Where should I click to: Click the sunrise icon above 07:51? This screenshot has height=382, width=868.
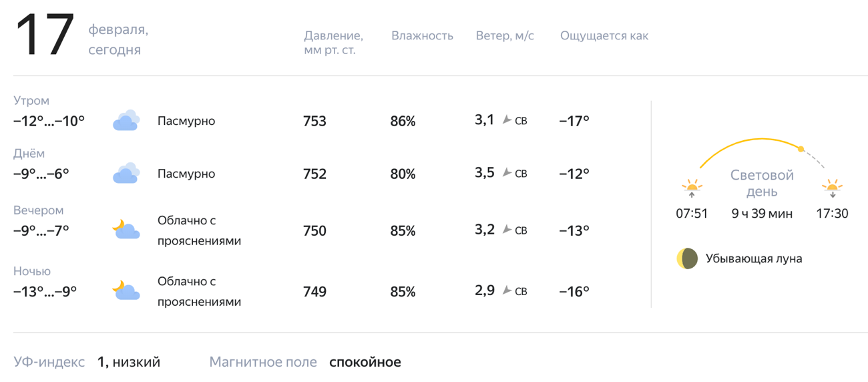[x=691, y=188]
